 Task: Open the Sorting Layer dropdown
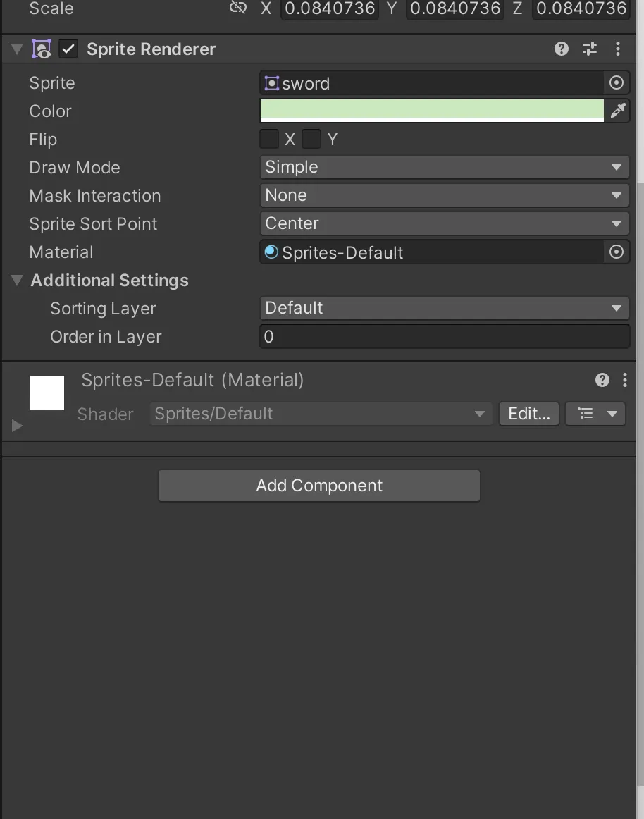point(444,308)
